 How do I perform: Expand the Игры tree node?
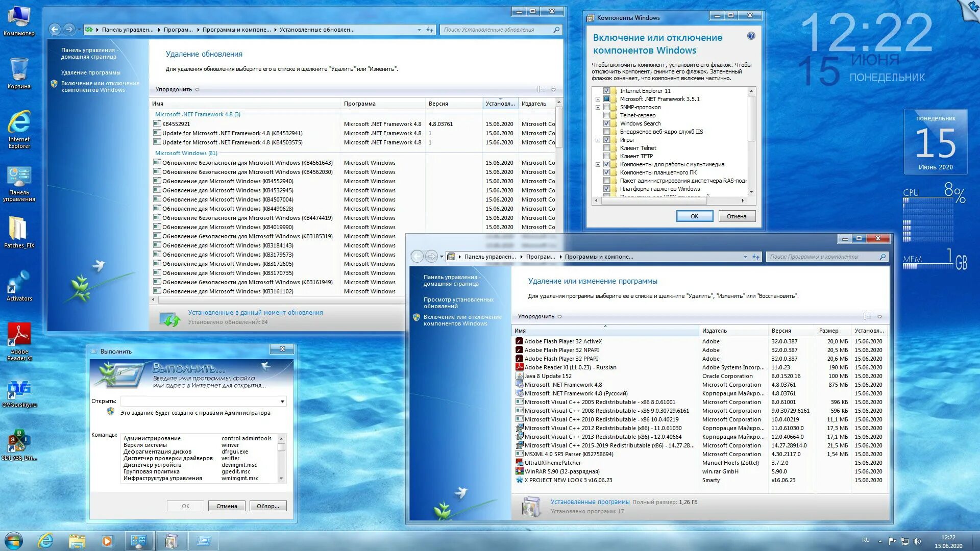(x=598, y=140)
